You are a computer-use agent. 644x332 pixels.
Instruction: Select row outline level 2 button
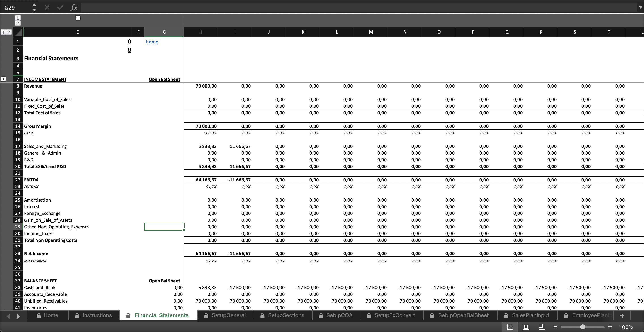(9, 32)
